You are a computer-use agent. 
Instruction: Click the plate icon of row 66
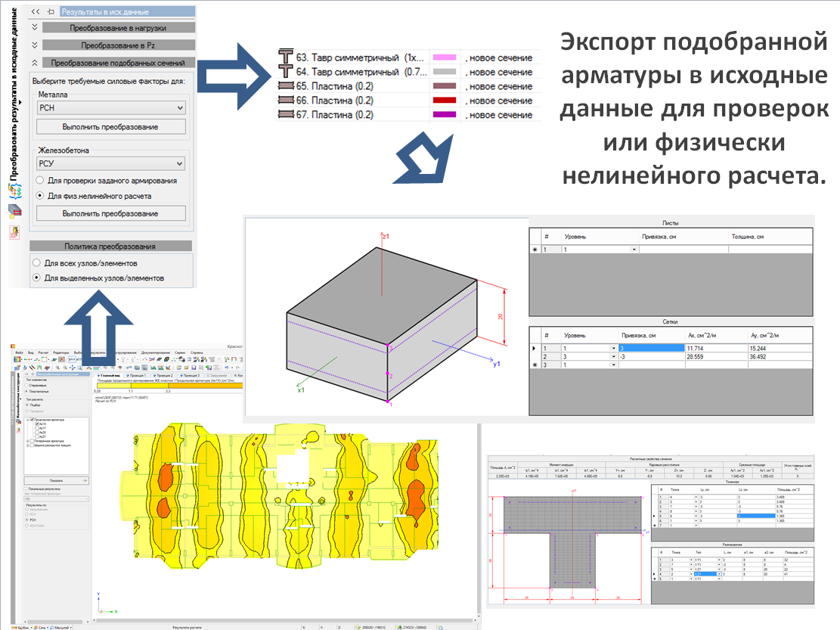286,100
